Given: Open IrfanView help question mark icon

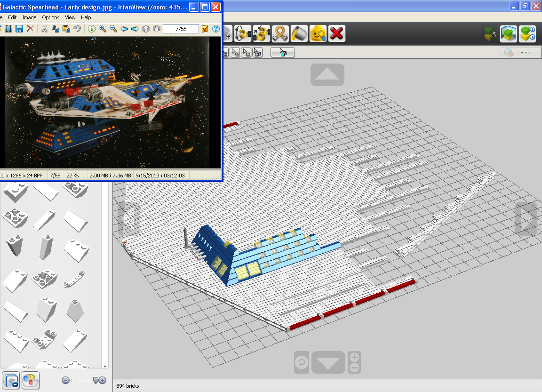Looking at the screenshot, I should click(x=215, y=29).
